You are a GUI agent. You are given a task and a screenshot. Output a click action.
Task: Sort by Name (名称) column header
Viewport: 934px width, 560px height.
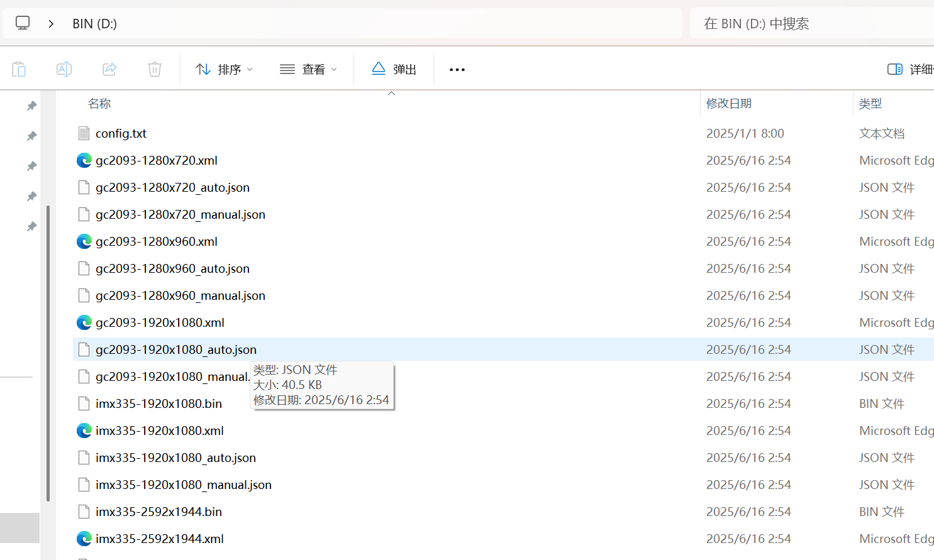click(x=99, y=104)
